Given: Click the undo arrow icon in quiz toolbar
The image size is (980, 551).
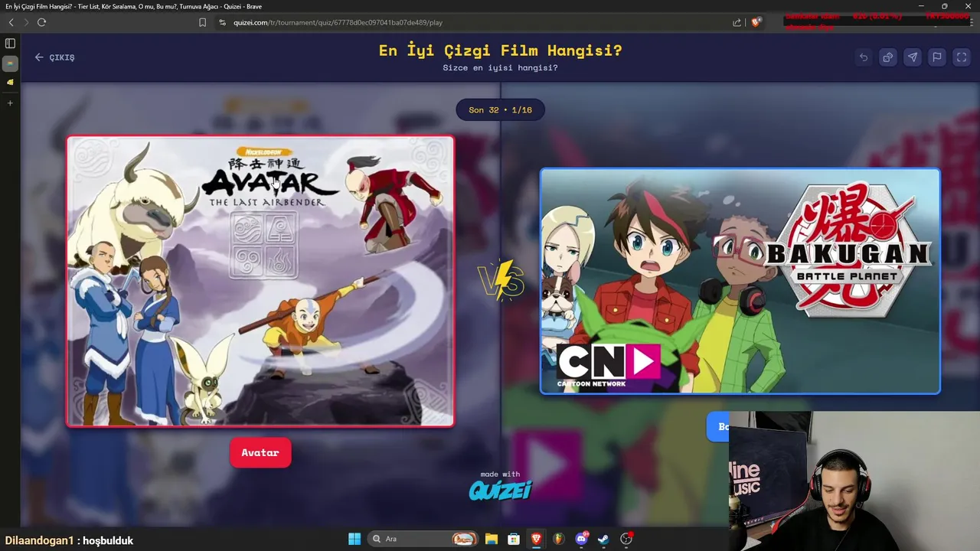Looking at the screenshot, I should click(x=864, y=57).
